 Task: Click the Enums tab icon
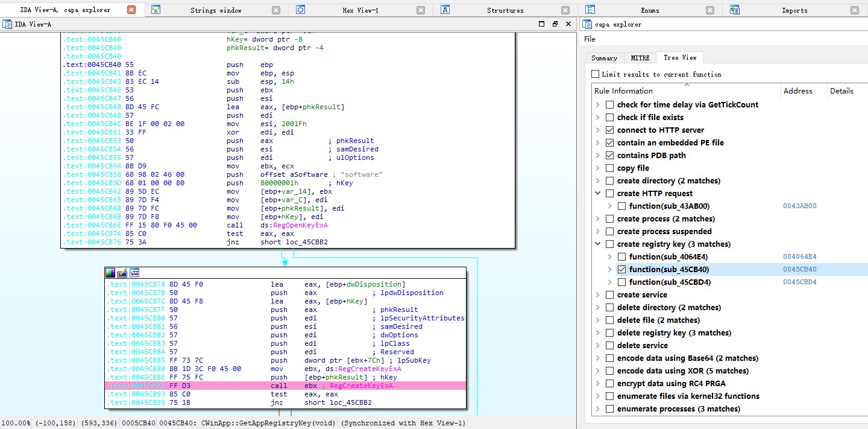590,10
